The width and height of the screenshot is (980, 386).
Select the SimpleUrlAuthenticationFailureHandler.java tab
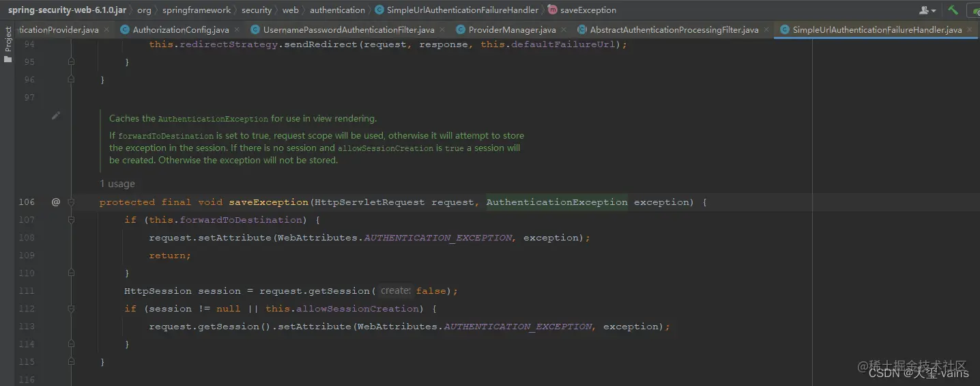(877, 30)
